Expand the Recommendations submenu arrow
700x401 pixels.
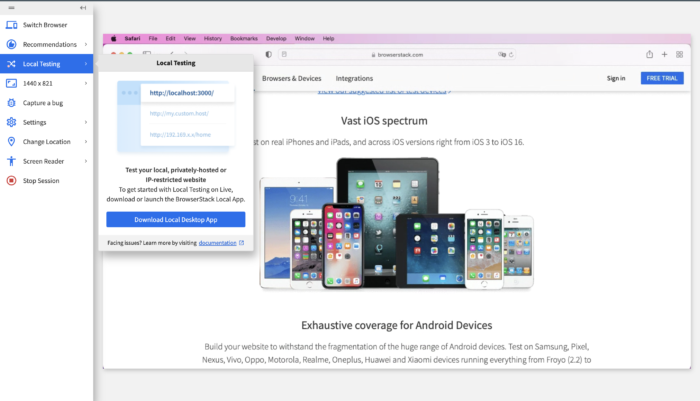pos(86,44)
